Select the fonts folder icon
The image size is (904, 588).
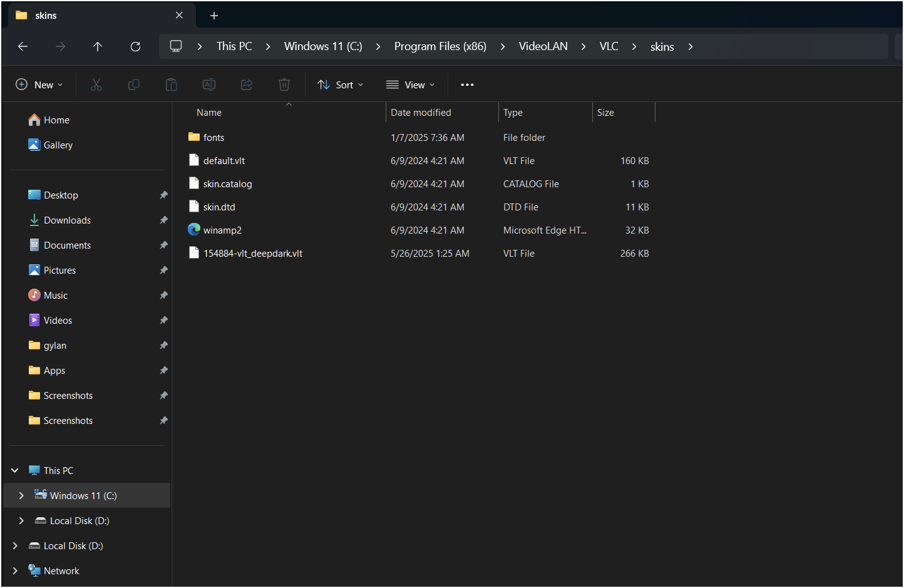pyautogui.click(x=194, y=137)
